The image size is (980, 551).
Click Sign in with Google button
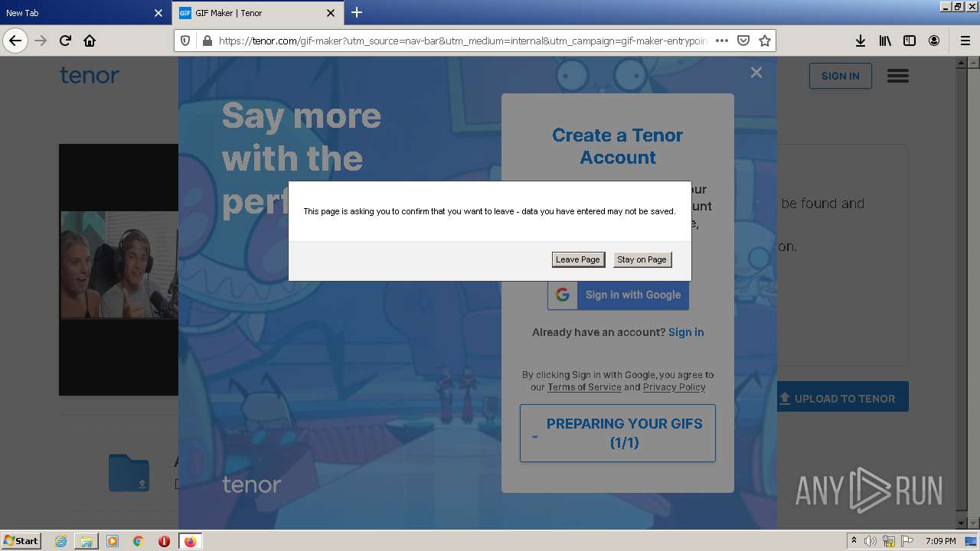pyautogui.click(x=618, y=295)
